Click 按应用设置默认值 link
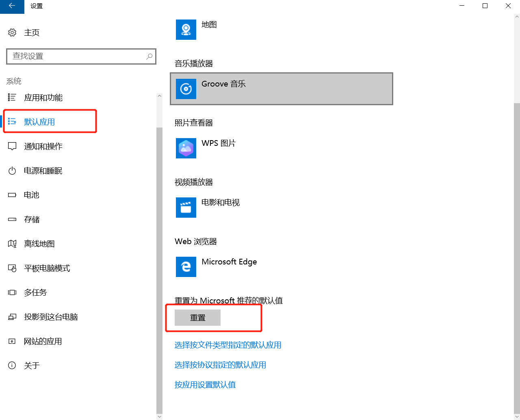Screen dimensions: 520x420 coord(205,385)
